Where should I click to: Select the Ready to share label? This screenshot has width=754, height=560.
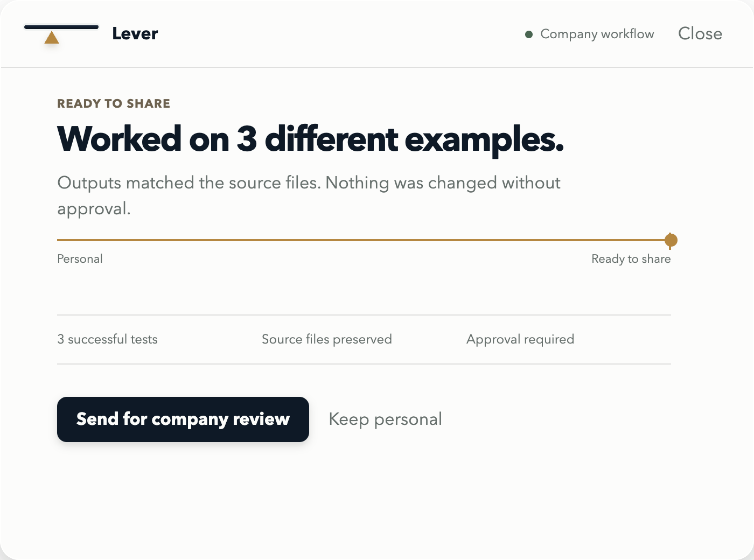coord(631,259)
